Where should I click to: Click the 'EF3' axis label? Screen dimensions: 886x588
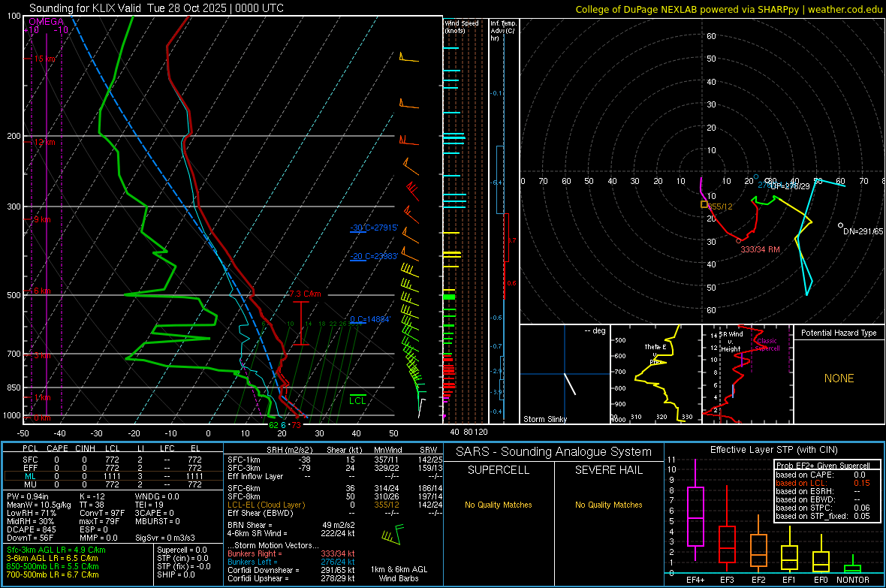727,580
